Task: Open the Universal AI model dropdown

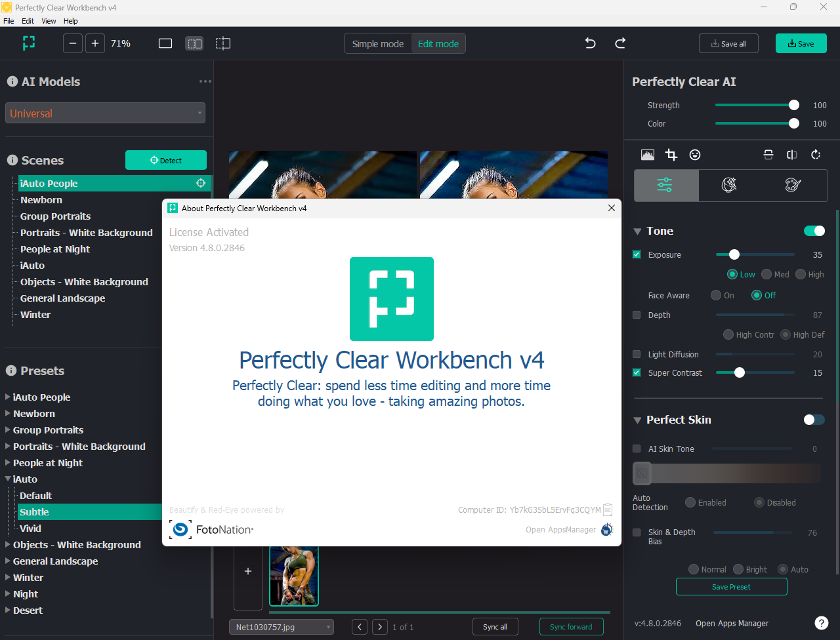Action: [105, 113]
